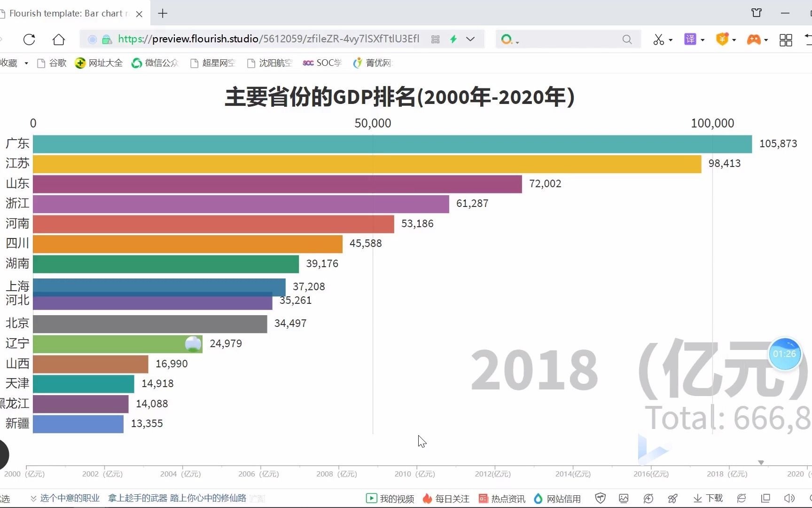Expand the address bar suggestions chevron
The width and height of the screenshot is (812, 508).
(x=470, y=39)
